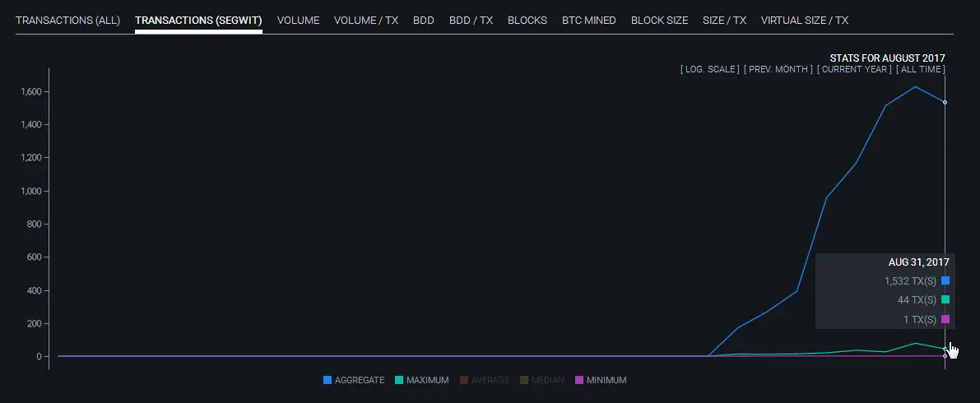Image resolution: width=980 pixels, height=403 pixels.
Task: Go to the BDD tab
Action: 423,20
